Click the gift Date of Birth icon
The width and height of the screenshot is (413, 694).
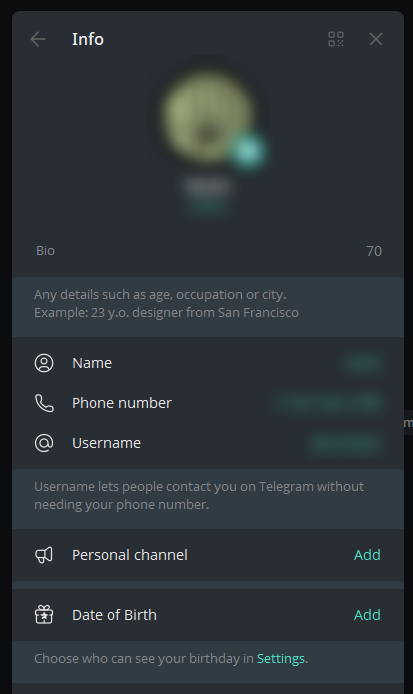pos(44,615)
